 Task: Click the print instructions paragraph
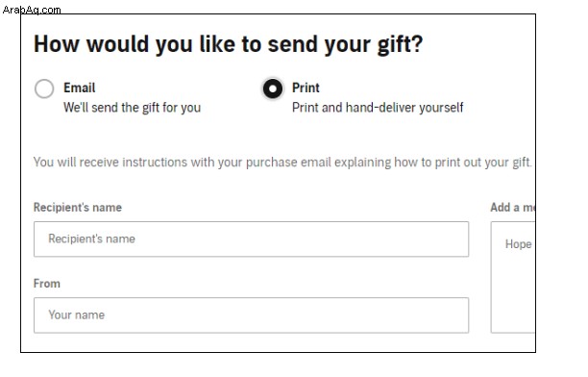pyautogui.click(x=282, y=163)
